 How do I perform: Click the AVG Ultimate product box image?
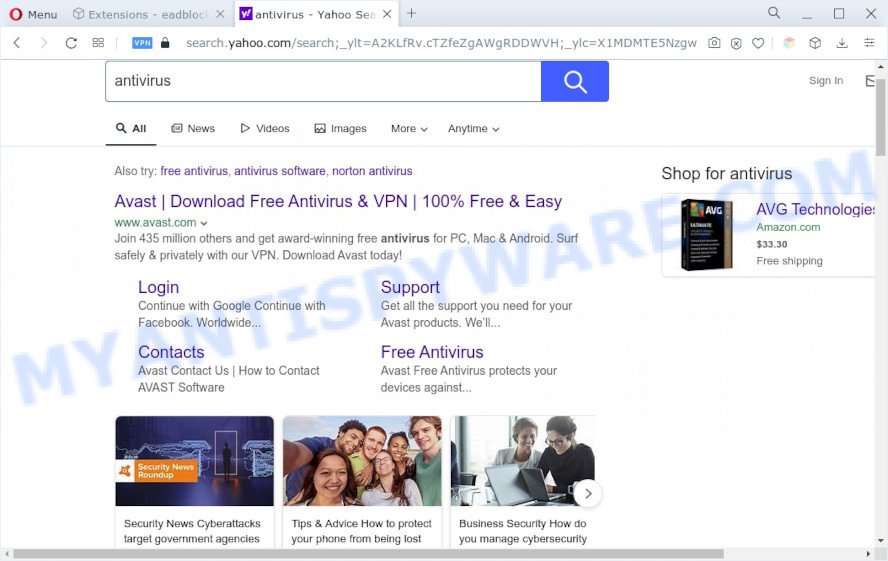coord(706,234)
